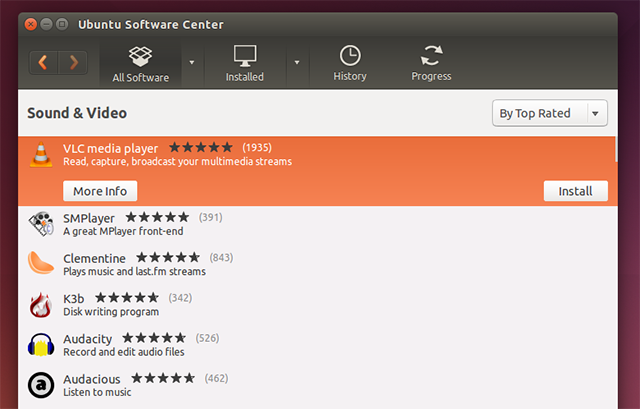Image resolution: width=640 pixels, height=409 pixels.
Task: Open the Progress view
Action: pyautogui.click(x=431, y=64)
